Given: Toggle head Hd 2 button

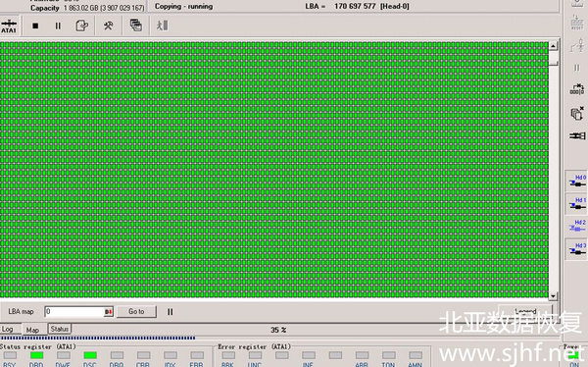Looking at the screenshot, I should [x=577, y=226].
